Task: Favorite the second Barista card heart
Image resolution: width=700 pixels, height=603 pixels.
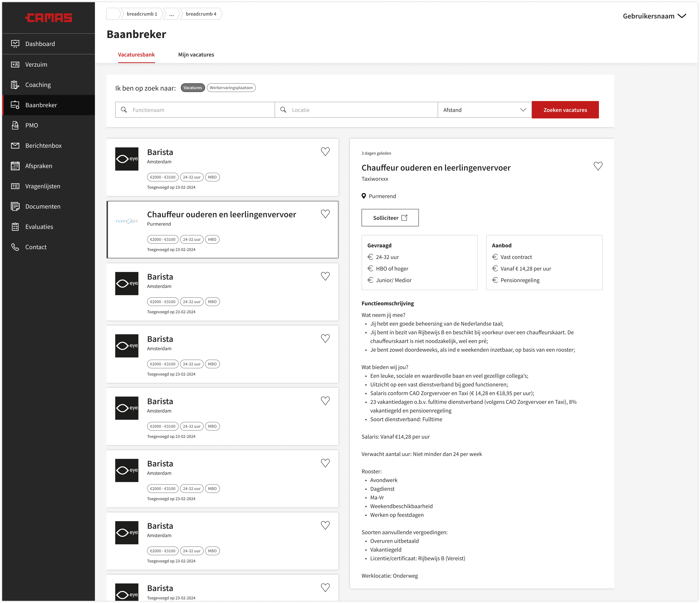Action: click(325, 276)
